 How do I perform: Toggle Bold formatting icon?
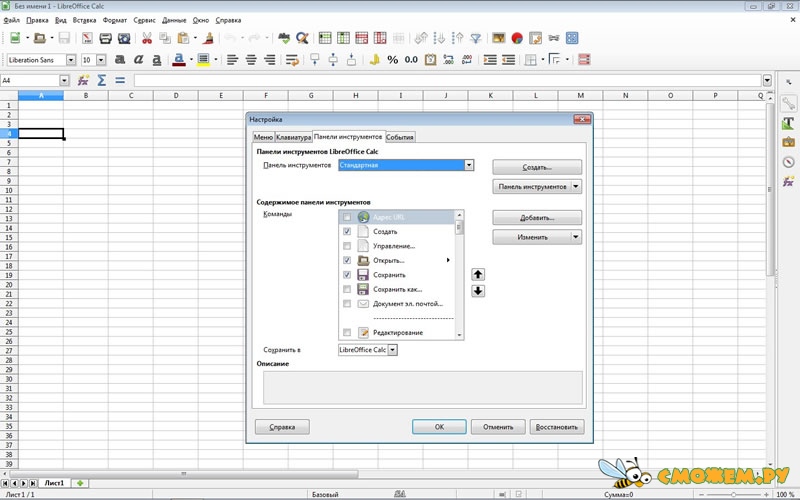tap(120, 60)
